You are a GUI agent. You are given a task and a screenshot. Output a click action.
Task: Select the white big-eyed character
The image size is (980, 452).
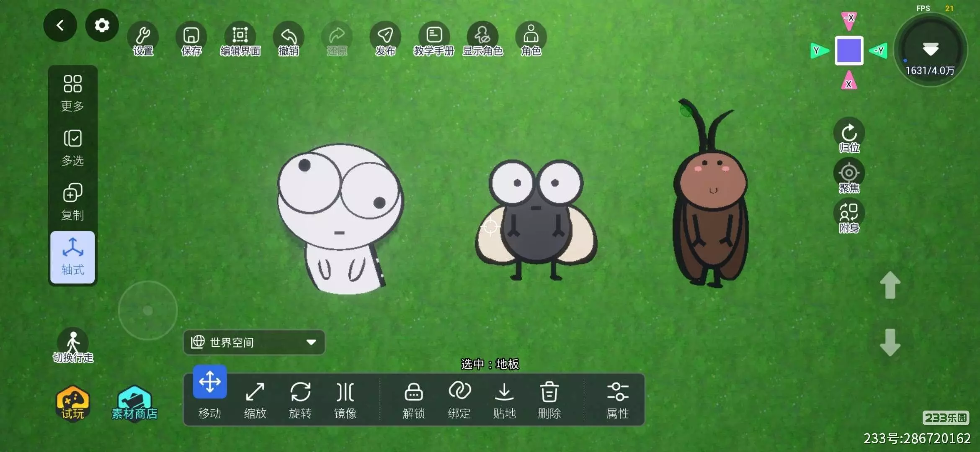(340, 219)
